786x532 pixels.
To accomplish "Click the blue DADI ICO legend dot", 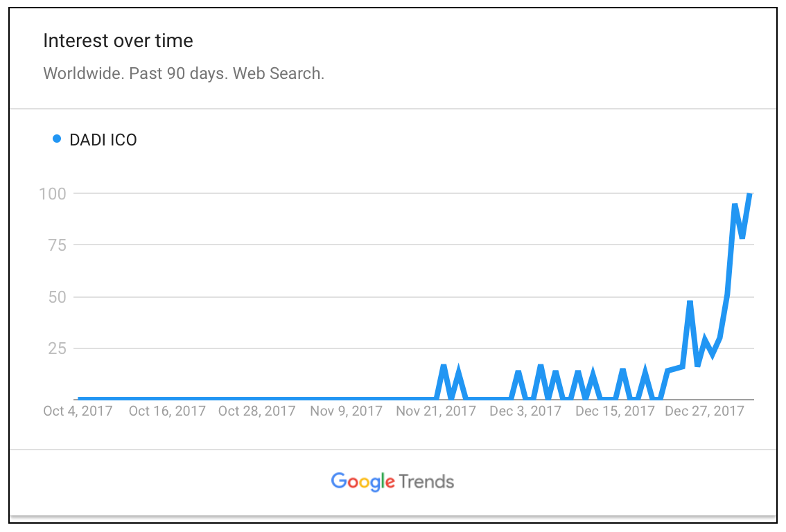I will coord(57,139).
